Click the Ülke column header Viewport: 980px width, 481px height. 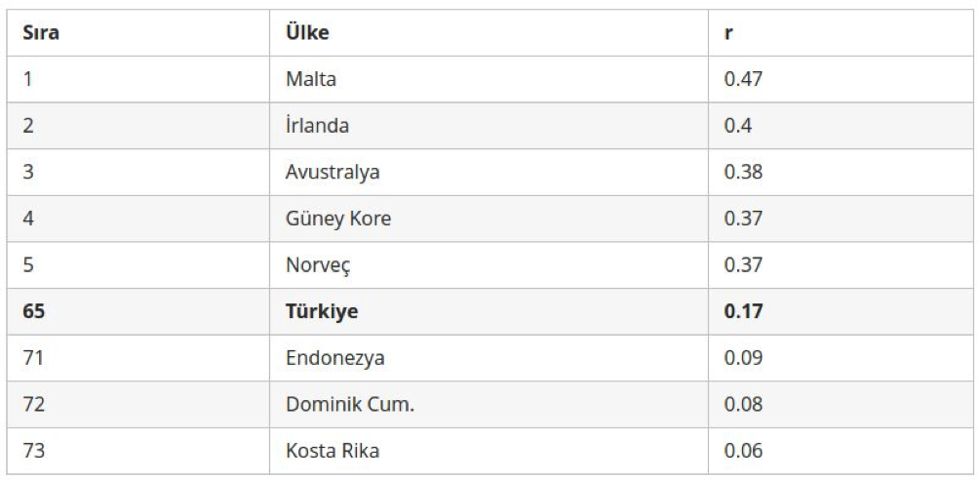click(307, 33)
